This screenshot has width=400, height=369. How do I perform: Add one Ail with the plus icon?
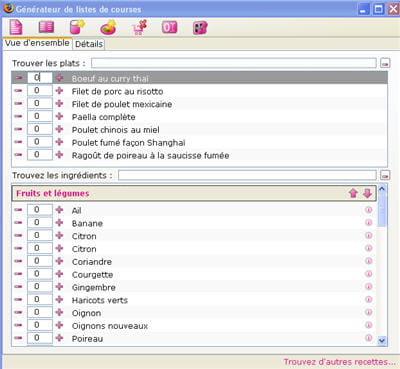tap(59, 210)
